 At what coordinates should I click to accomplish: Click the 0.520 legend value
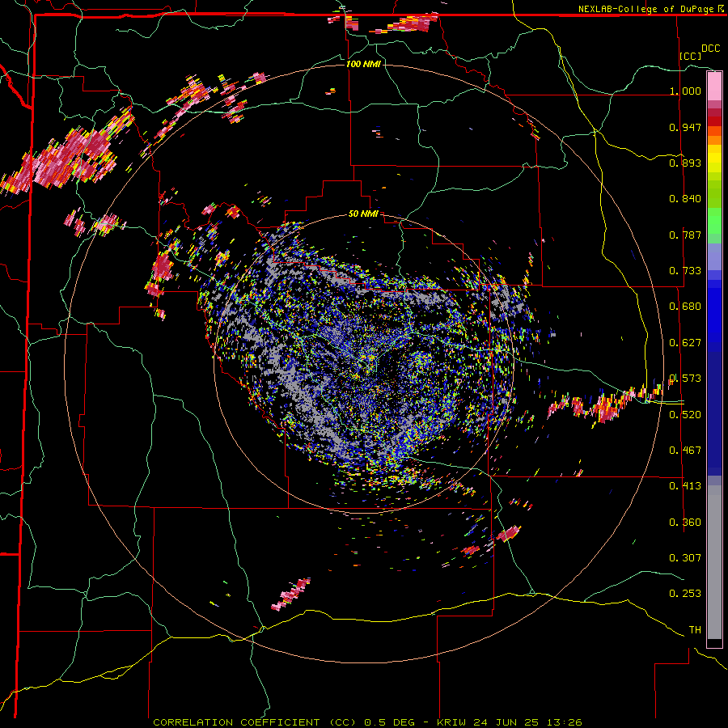[685, 413]
